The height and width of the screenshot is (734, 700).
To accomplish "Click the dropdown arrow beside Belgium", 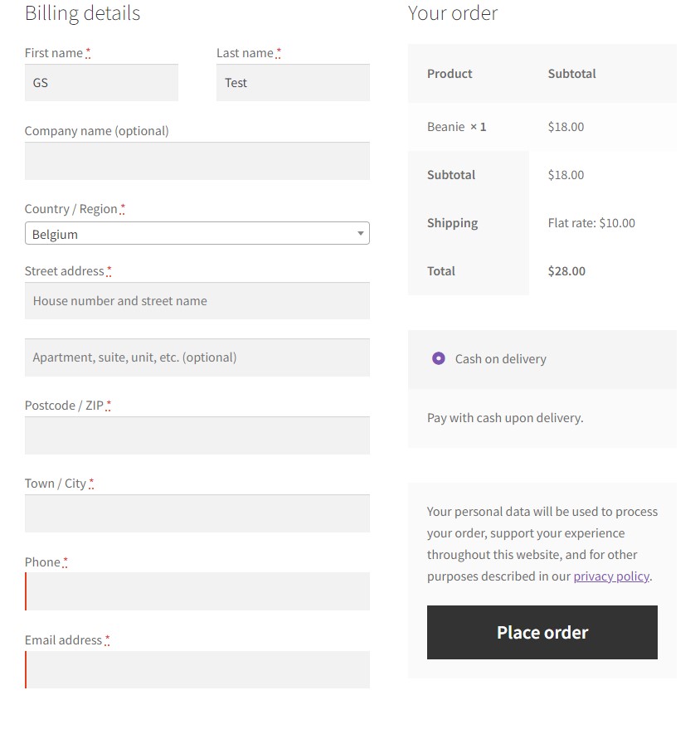I will pos(360,233).
